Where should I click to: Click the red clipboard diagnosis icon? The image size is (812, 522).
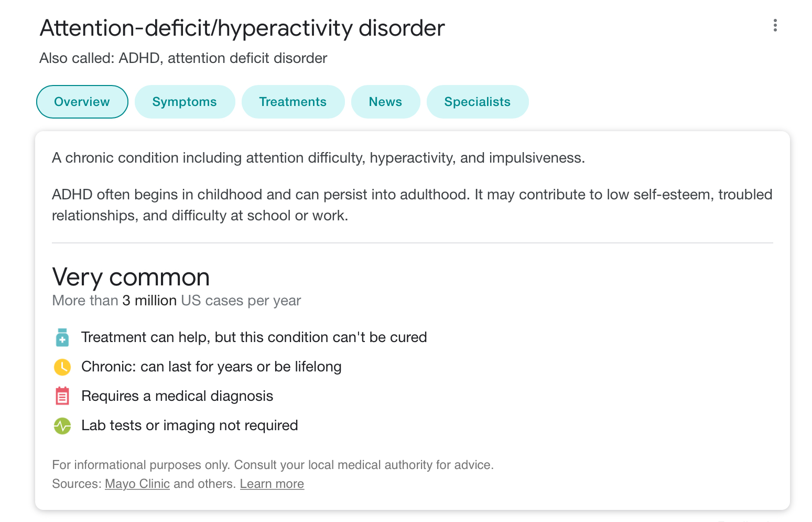point(62,396)
